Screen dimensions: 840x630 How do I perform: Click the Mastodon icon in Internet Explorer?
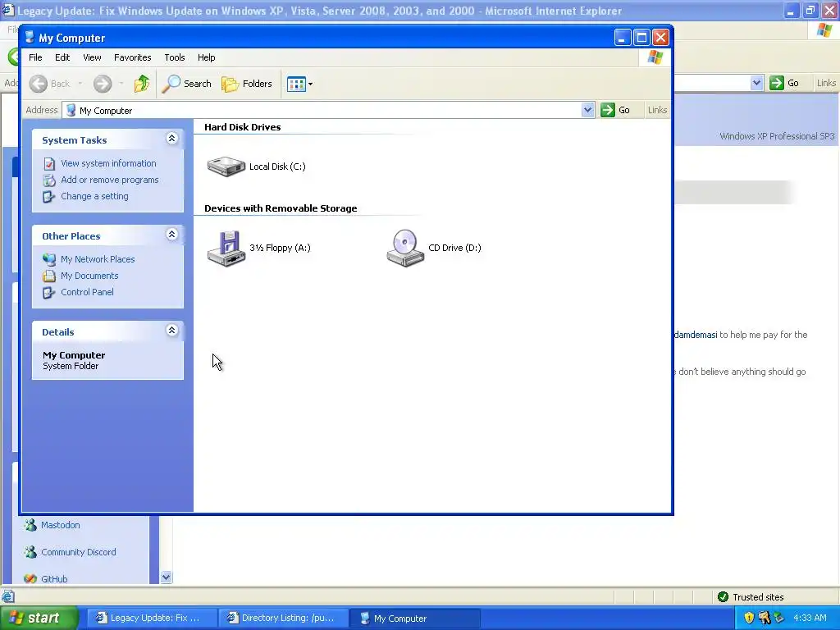click(x=30, y=525)
